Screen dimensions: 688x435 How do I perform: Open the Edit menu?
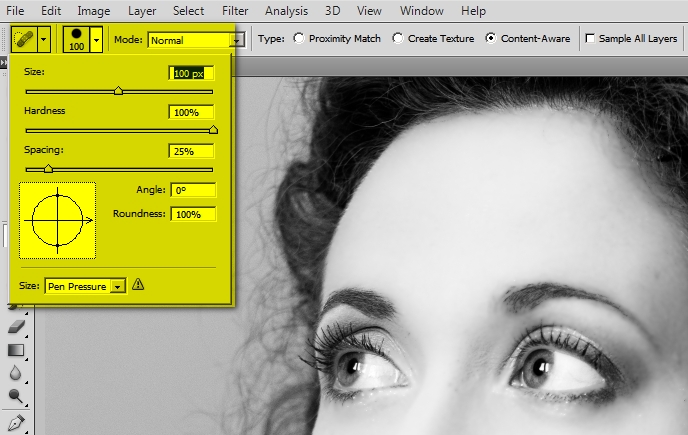pyautogui.click(x=51, y=11)
